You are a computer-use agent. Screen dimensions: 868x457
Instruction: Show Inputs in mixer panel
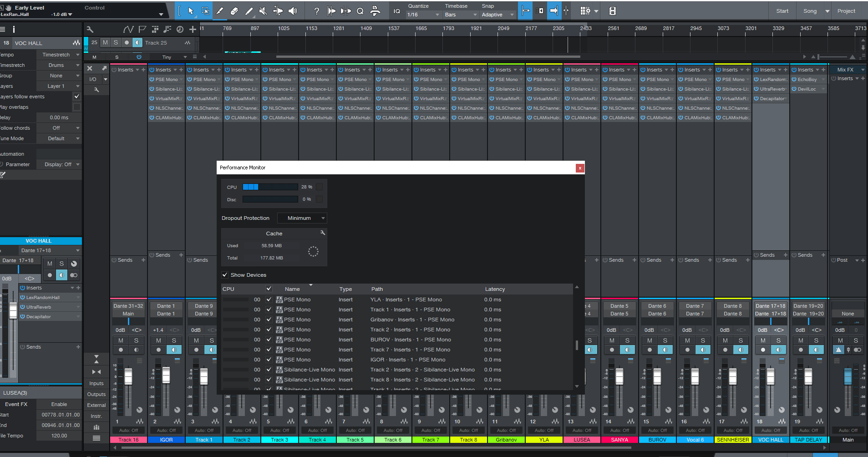(96, 383)
